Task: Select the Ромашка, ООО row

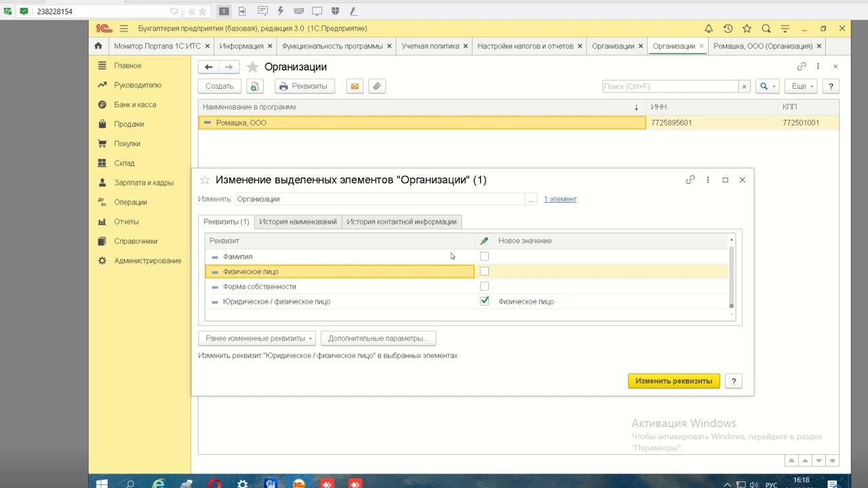Action: [x=519, y=123]
